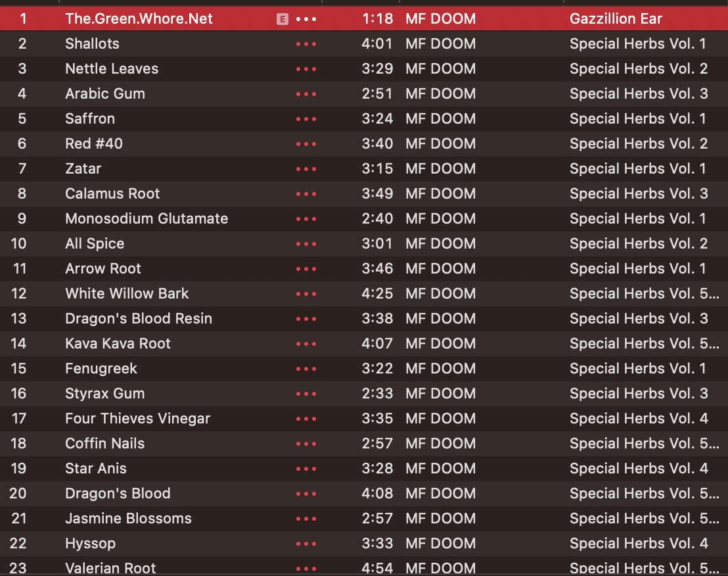Click Special Herbs Vol. 2 album for Red #40
The width and height of the screenshot is (728, 576).
tap(639, 143)
